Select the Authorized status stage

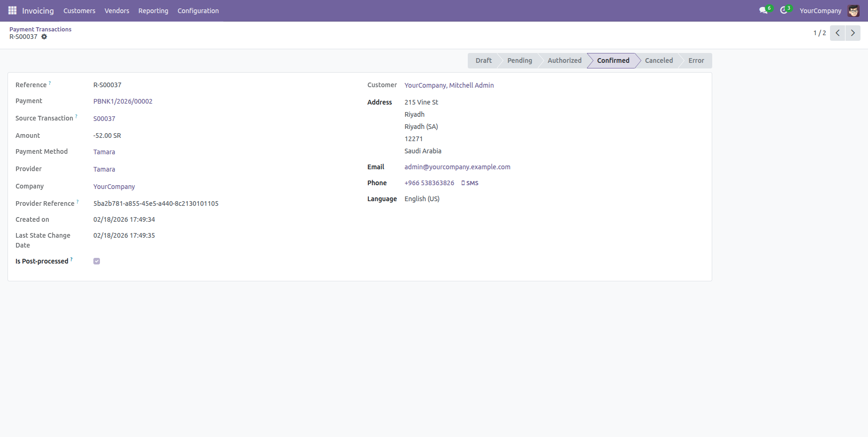(564, 60)
